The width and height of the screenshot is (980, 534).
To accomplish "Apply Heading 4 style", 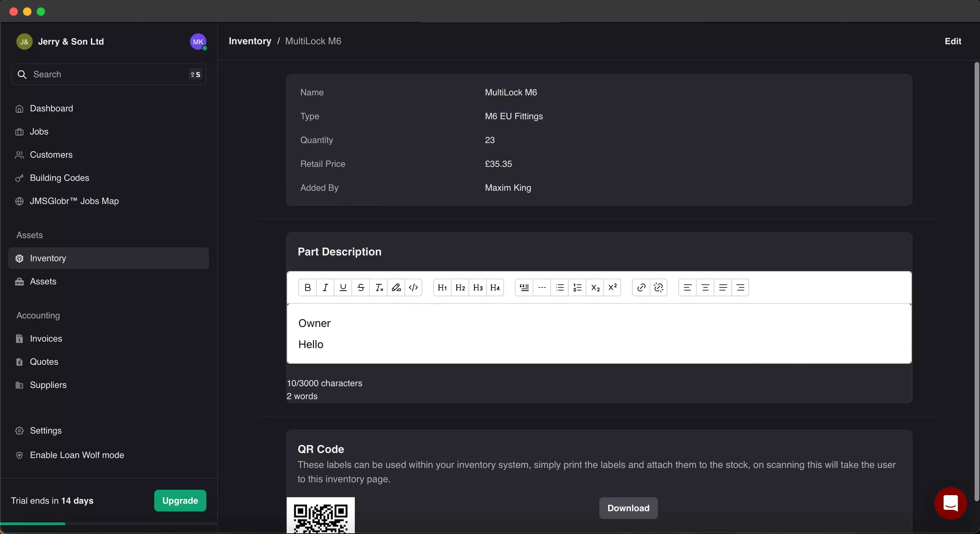I will (x=495, y=287).
